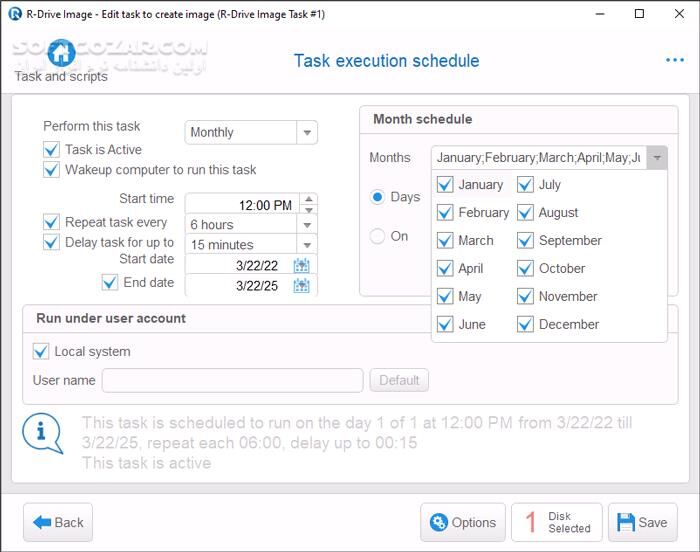Image resolution: width=700 pixels, height=552 pixels.
Task: Click the User name input field
Action: [x=232, y=380]
